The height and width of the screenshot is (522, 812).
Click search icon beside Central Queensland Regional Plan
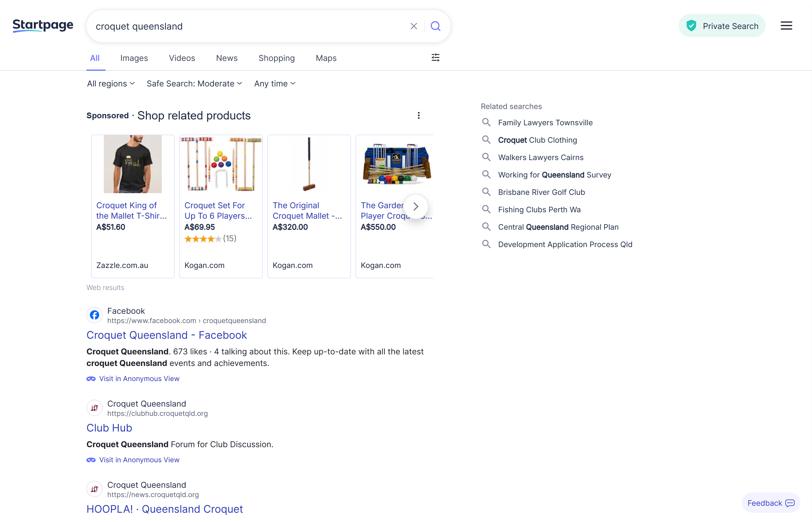(x=486, y=227)
